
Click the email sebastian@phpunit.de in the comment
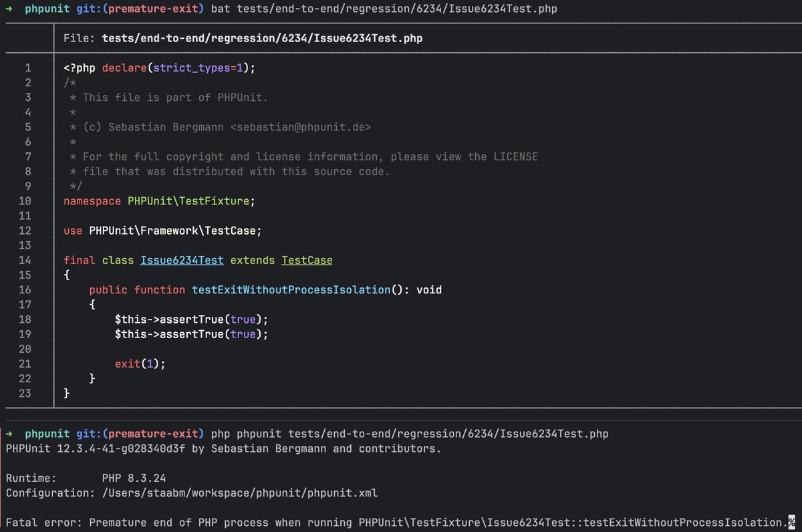300,127
